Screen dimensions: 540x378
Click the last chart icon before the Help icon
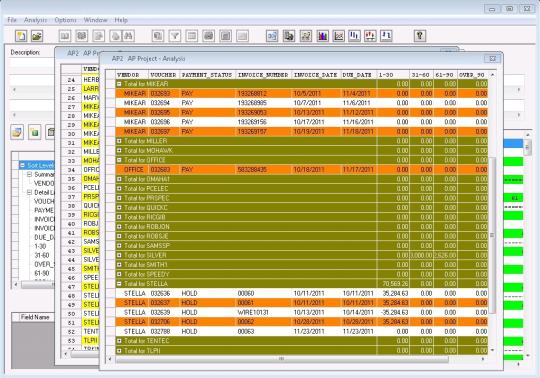(386, 36)
